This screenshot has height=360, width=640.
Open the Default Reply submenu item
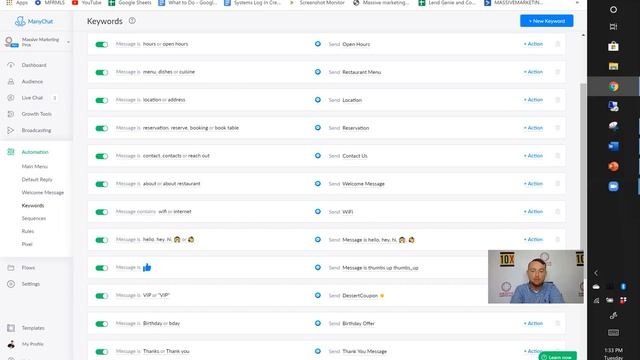pyautogui.click(x=37, y=180)
